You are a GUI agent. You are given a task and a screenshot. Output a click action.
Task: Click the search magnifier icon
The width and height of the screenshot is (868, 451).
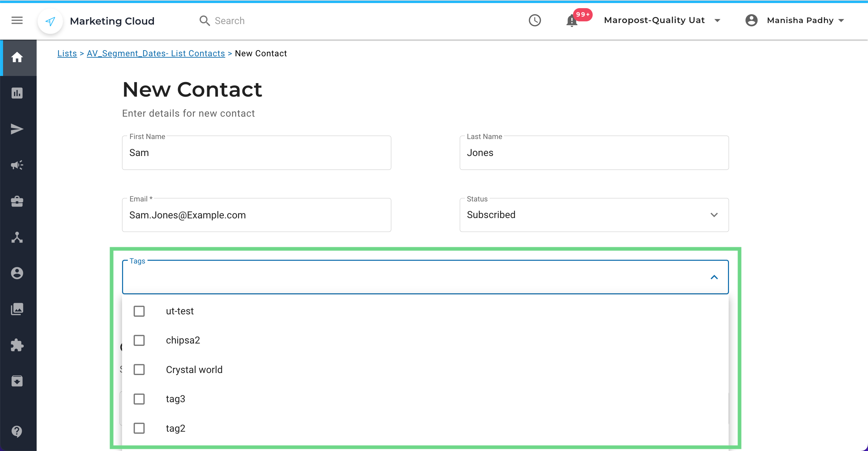click(204, 21)
